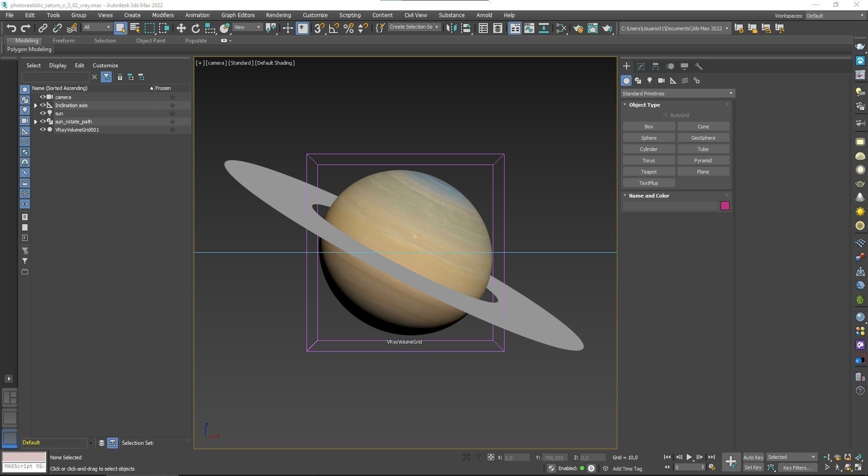Image resolution: width=868 pixels, height=476 pixels.
Task: Switch to the Modify panel tab
Action: point(641,66)
